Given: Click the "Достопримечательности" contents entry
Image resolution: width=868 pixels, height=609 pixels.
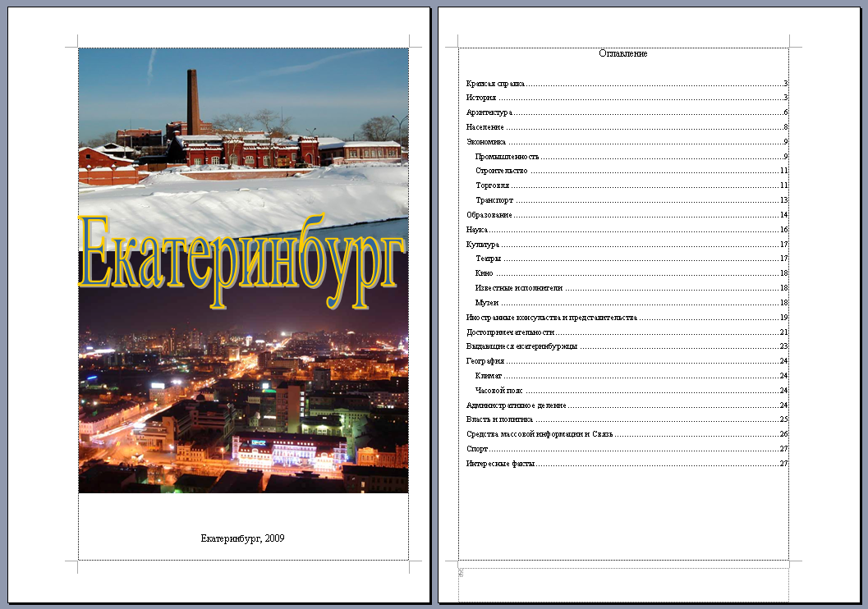Looking at the screenshot, I should coord(627,332).
